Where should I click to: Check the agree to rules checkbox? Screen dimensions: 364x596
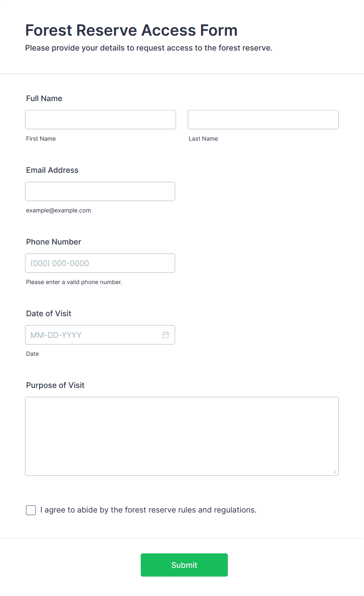(31, 510)
